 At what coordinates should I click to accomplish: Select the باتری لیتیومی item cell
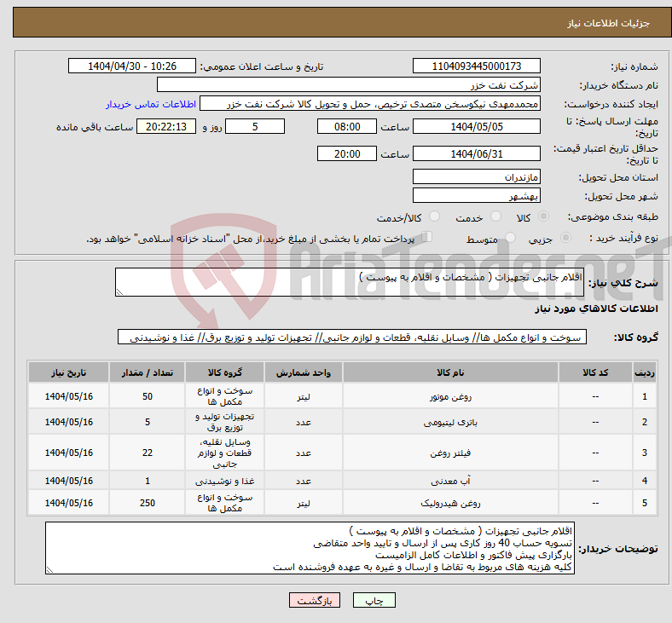[450, 422]
